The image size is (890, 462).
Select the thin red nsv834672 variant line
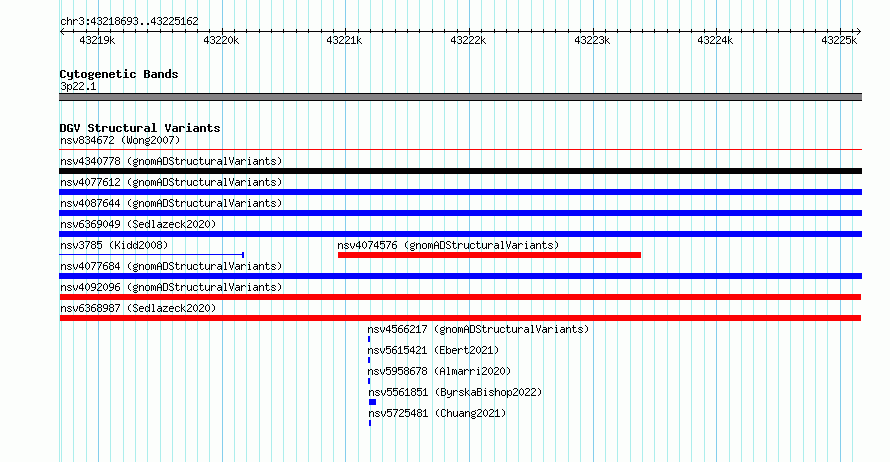coord(460,150)
